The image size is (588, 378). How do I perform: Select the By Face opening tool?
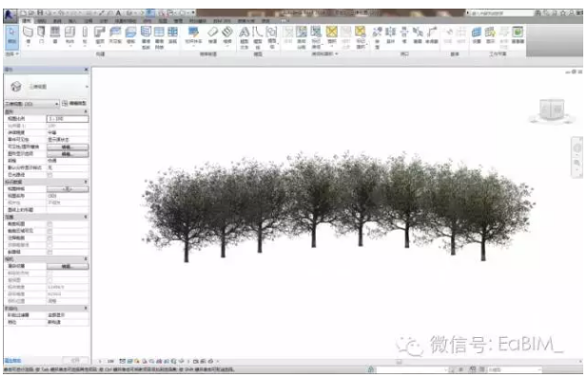[377, 37]
